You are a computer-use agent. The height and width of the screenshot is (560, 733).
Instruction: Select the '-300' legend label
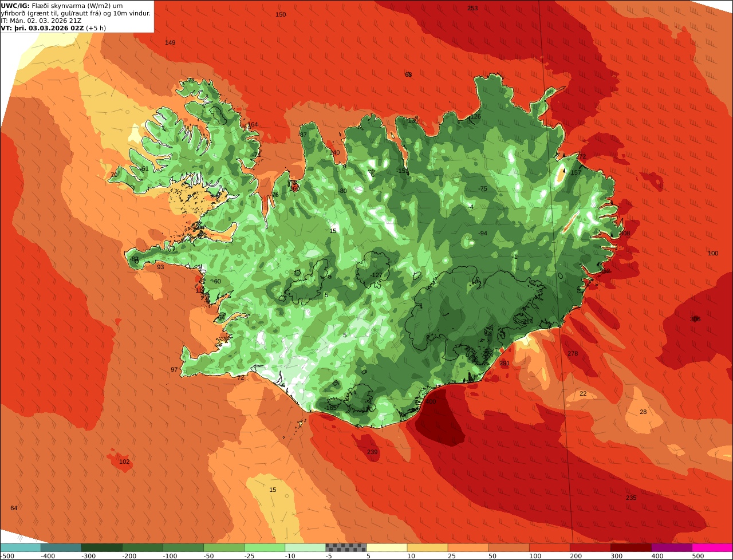(x=88, y=556)
